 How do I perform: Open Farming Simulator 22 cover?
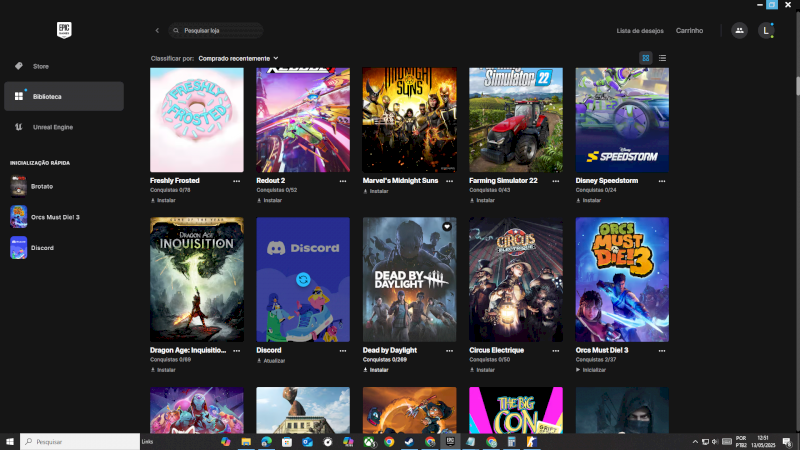(516, 120)
